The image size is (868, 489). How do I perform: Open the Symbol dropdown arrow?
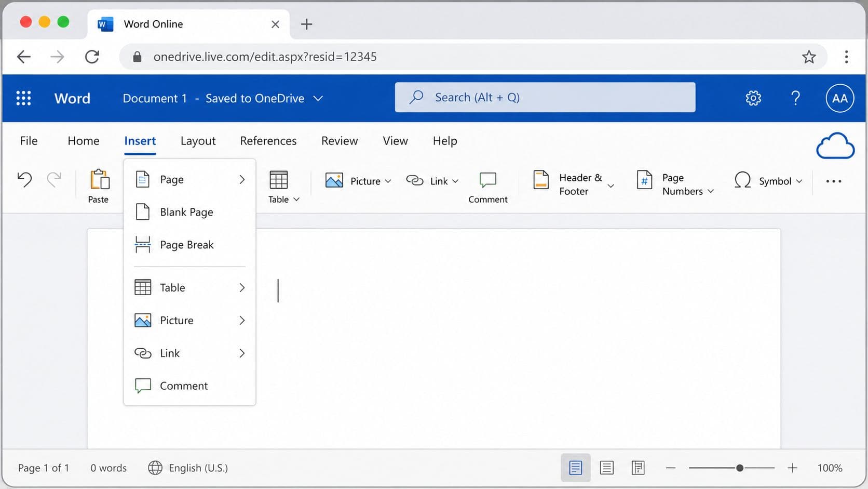pos(799,181)
